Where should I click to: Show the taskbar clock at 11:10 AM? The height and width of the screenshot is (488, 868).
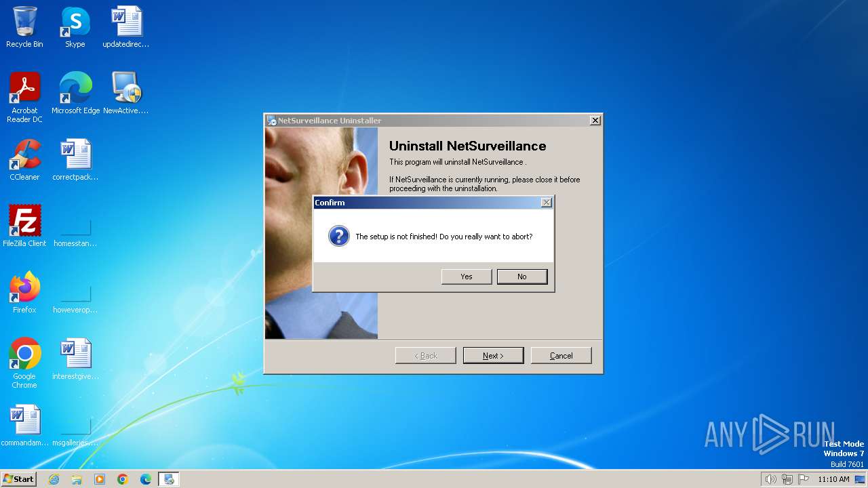pyautogui.click(x=833, y=479)
